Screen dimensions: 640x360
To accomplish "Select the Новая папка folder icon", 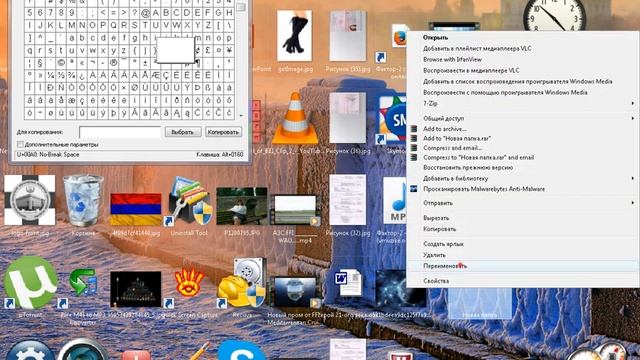I will (x=480, y=303).
